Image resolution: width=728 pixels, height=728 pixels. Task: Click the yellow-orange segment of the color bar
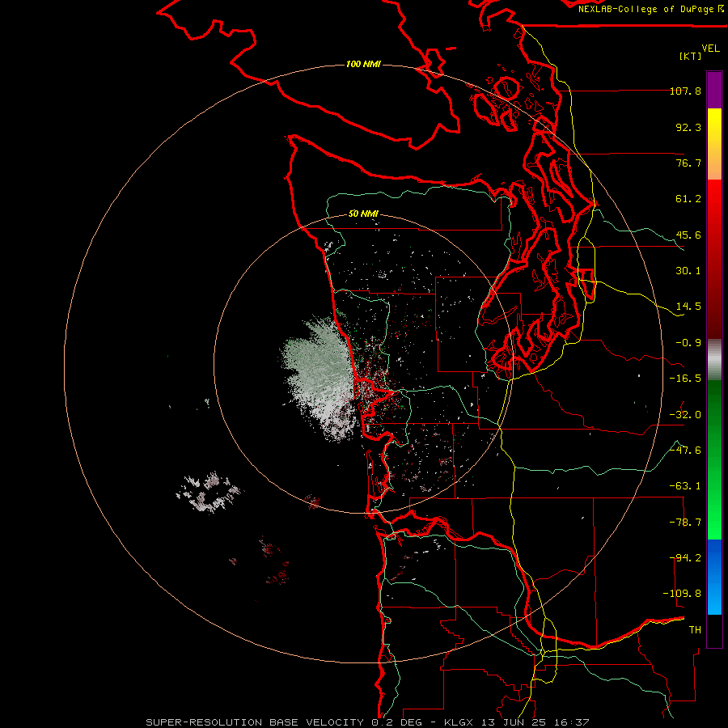point(714,144)
